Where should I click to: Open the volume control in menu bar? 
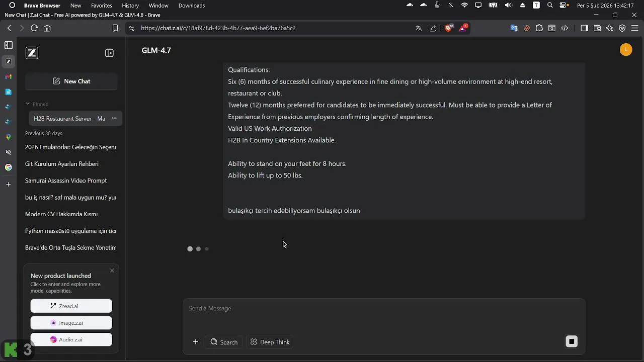coord(508,6)
